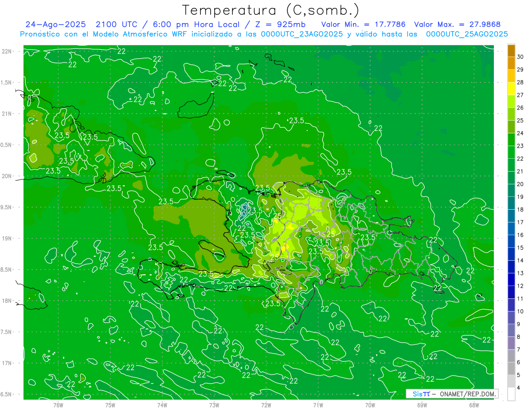
Task: Click the '72W' longitude axis label
Action: (266, 405)
